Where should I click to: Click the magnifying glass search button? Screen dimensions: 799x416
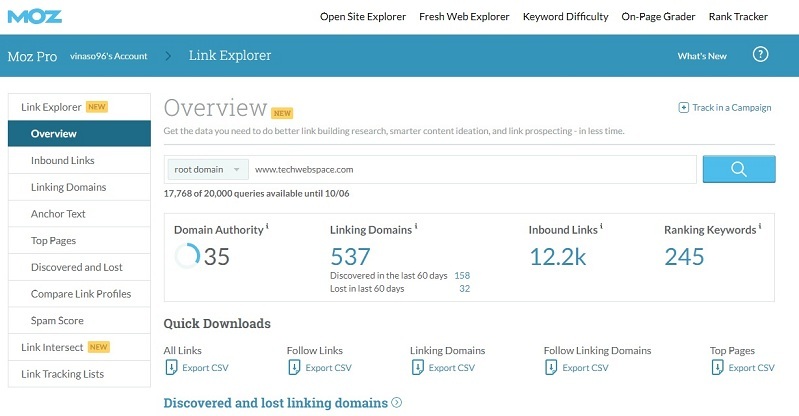[x=739, y=169]
